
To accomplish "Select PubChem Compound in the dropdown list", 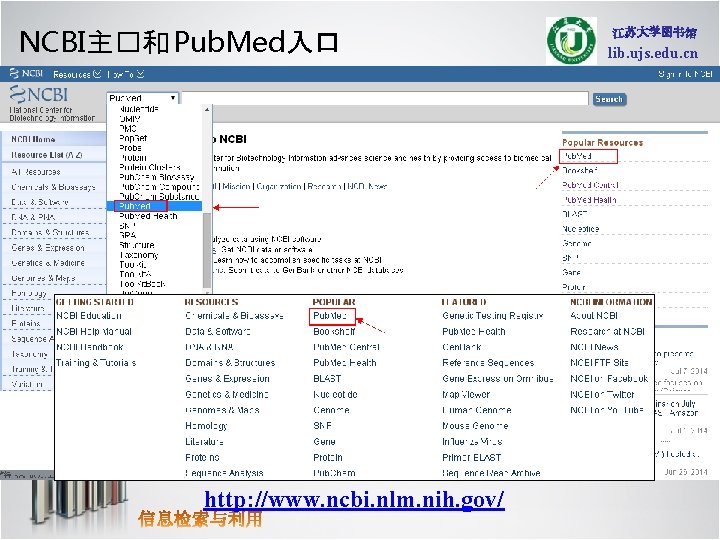I will pyautogui.click(x=159, y=187).
